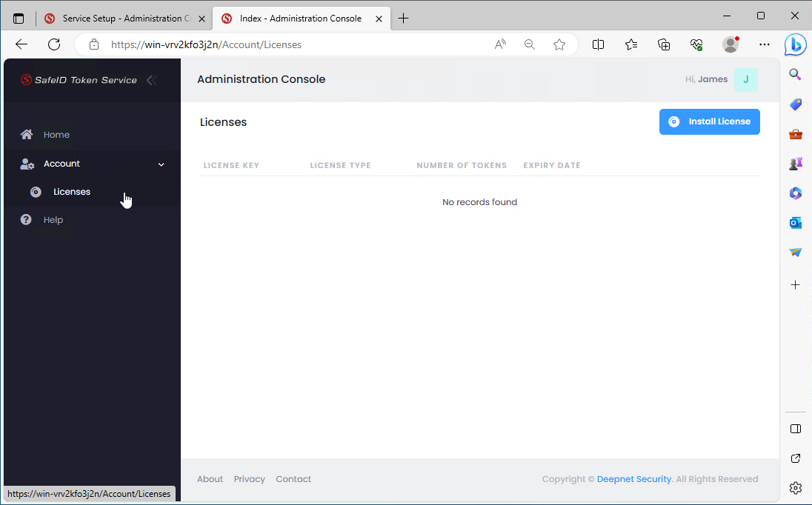
Task: Open the Licenses sidebar item
Action: [72, 192]
